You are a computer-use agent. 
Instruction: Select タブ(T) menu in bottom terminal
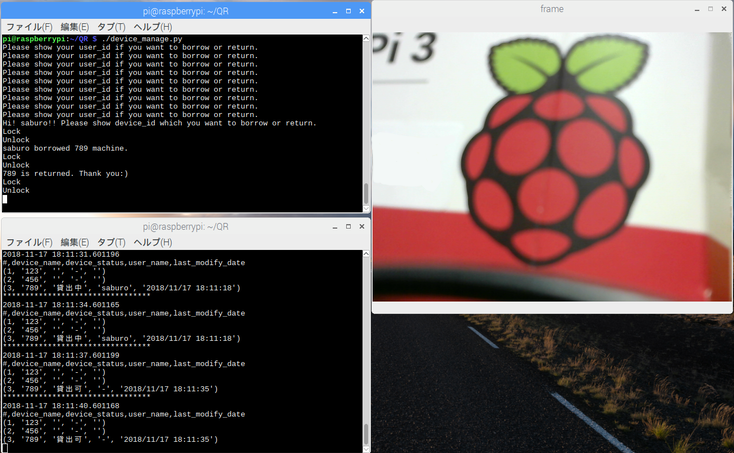tap(113, 242)
